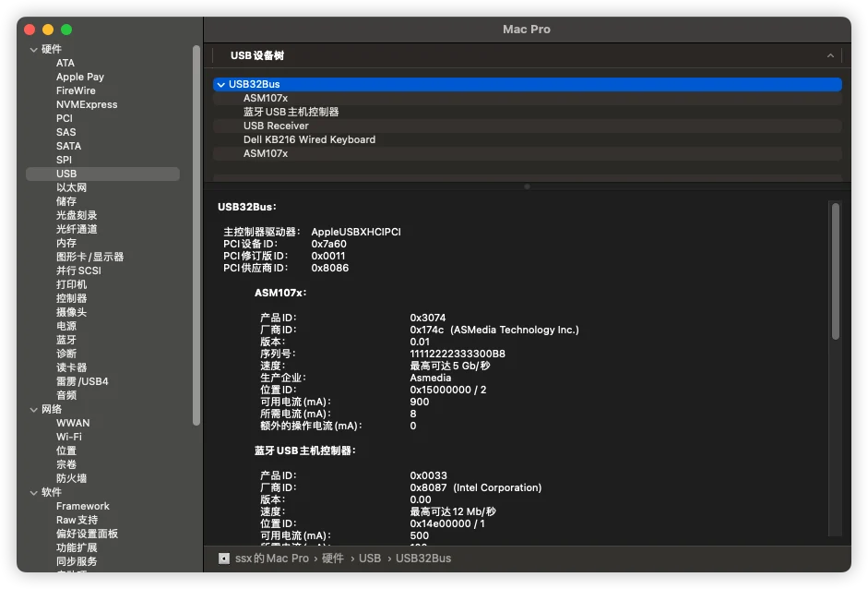
Task: Select Raw 支持 under 软件
Action: [77, 521]
